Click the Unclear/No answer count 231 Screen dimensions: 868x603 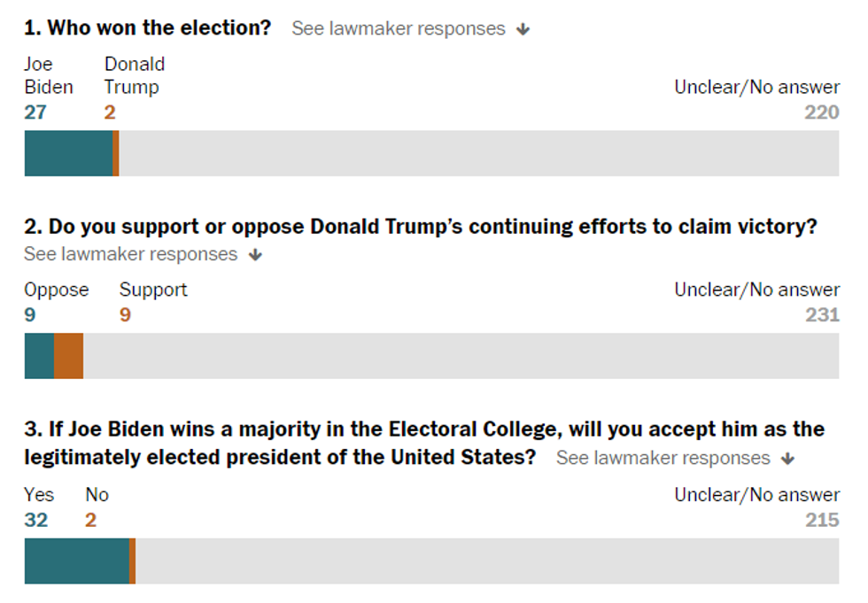click(x=822, y=315)
